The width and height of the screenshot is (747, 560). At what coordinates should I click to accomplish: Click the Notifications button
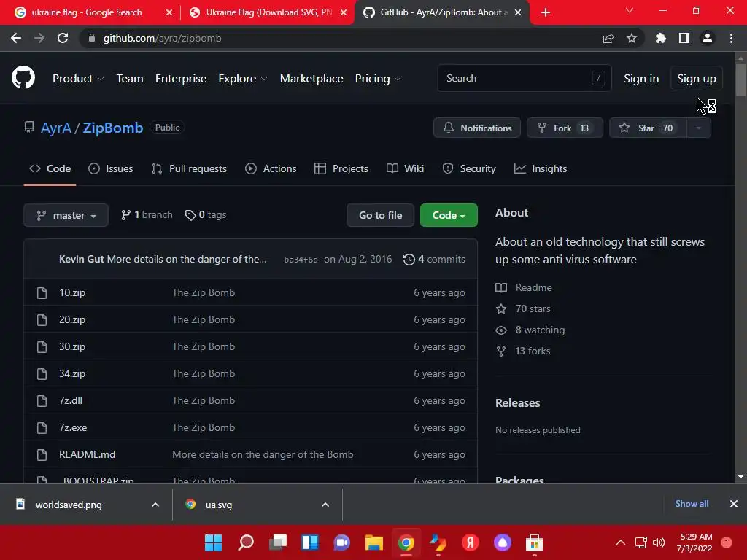pyautogui.click(x=477, y=128)
